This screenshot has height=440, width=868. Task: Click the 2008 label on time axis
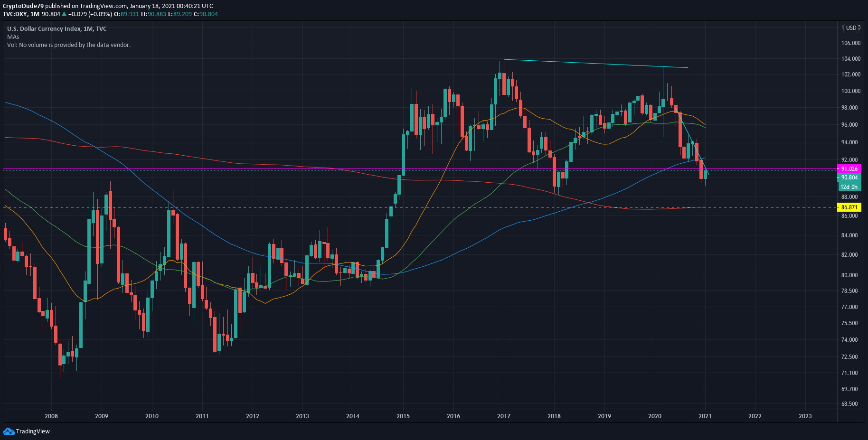click(x=51, y=416)
